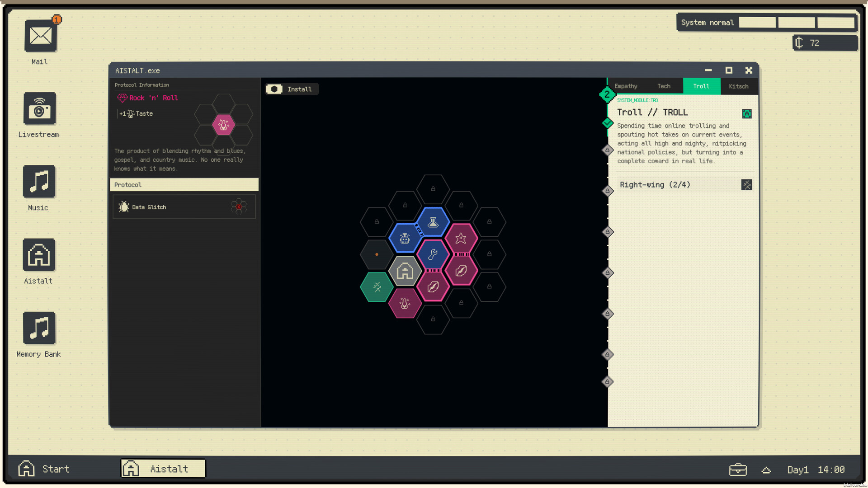Switch to the Kitsch tab

pyautogui.click(x=738, y=86)
